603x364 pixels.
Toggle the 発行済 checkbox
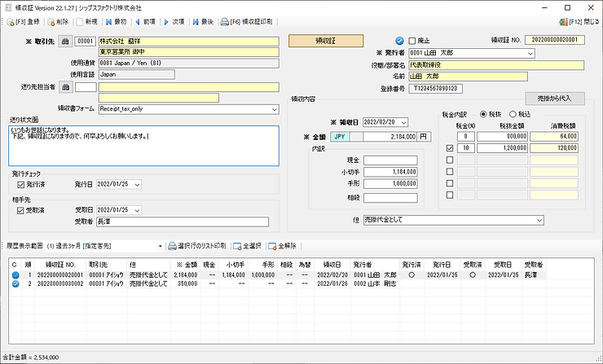pos(20,185)
